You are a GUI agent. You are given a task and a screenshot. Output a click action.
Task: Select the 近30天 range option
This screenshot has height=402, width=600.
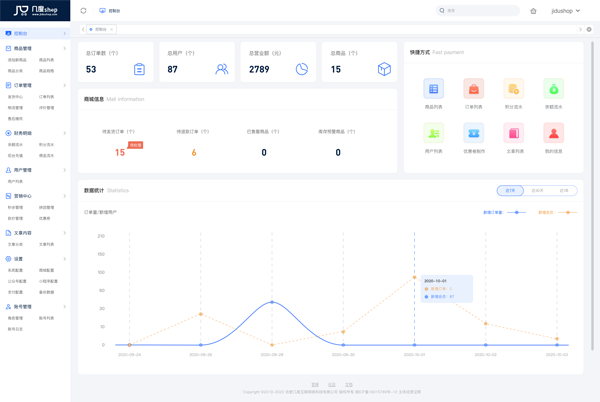537,190
